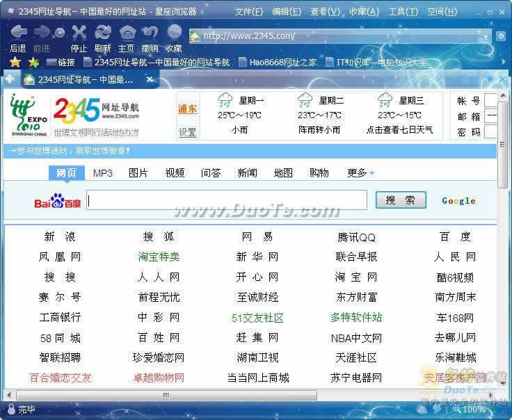Open the 查看(V) menu
The image size is (512, 420).
tap(326, 12)
